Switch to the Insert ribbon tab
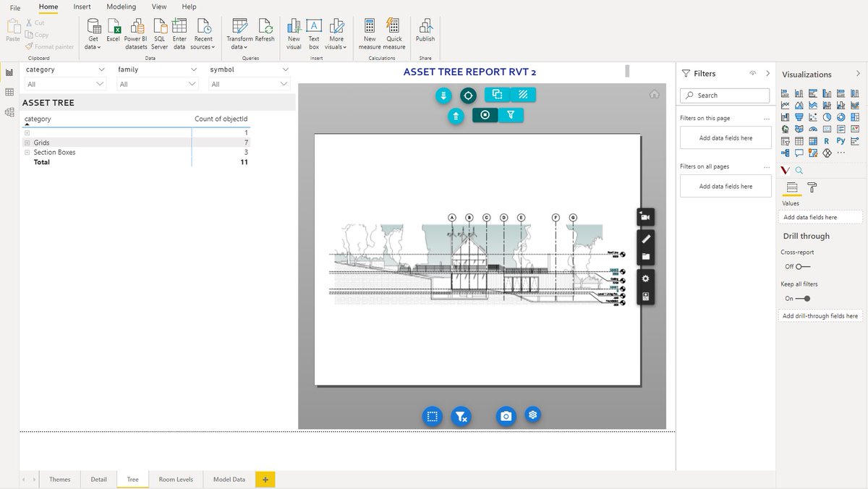868x489 pixels. [82, 7]
